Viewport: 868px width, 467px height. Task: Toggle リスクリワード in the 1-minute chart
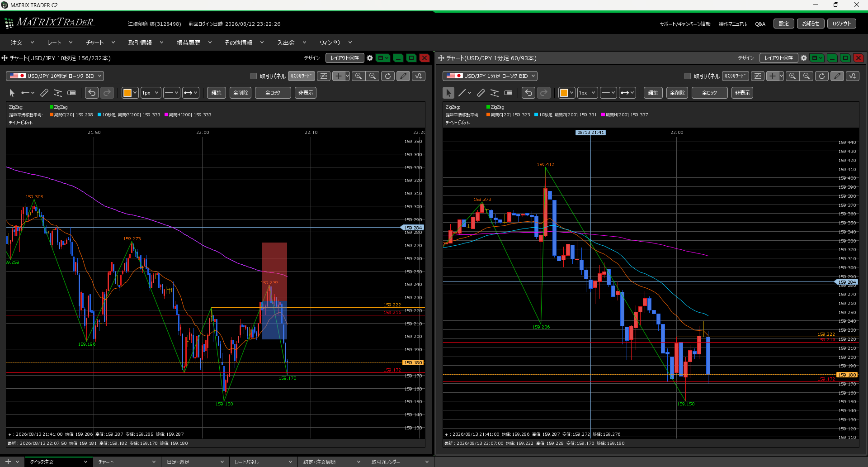(x=735, y=76)
